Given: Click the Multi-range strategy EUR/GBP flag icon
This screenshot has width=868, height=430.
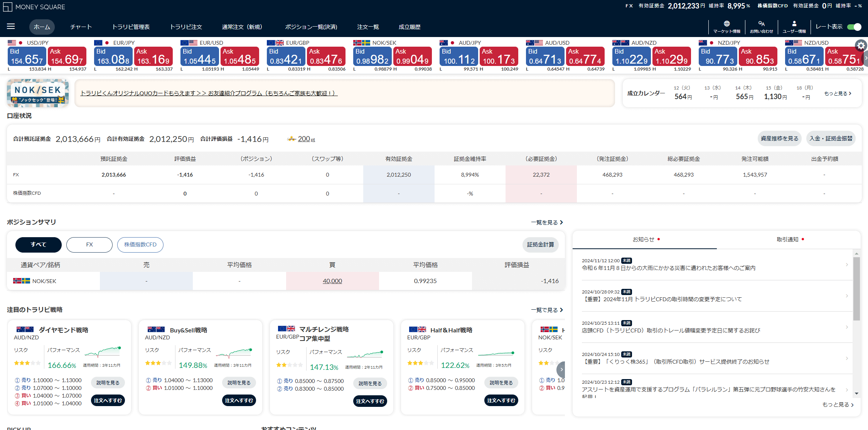Looking at the screenshot, I should click(x=287, y=329).
